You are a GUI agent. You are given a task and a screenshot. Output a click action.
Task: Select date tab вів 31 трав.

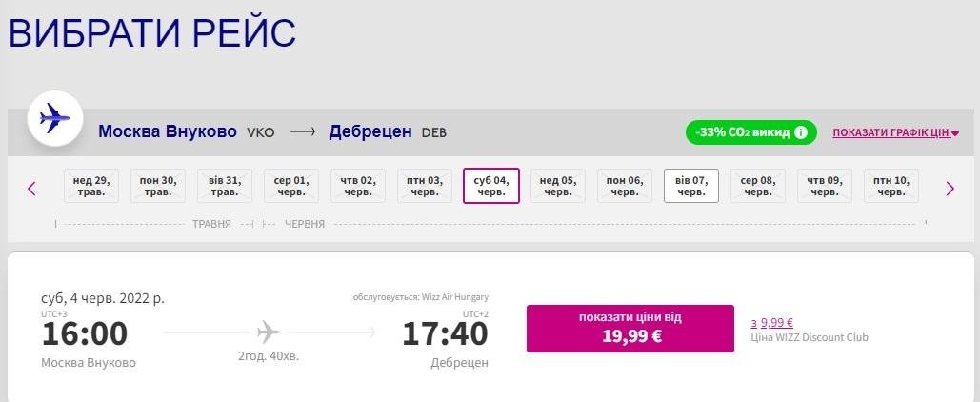coord(224,186)
